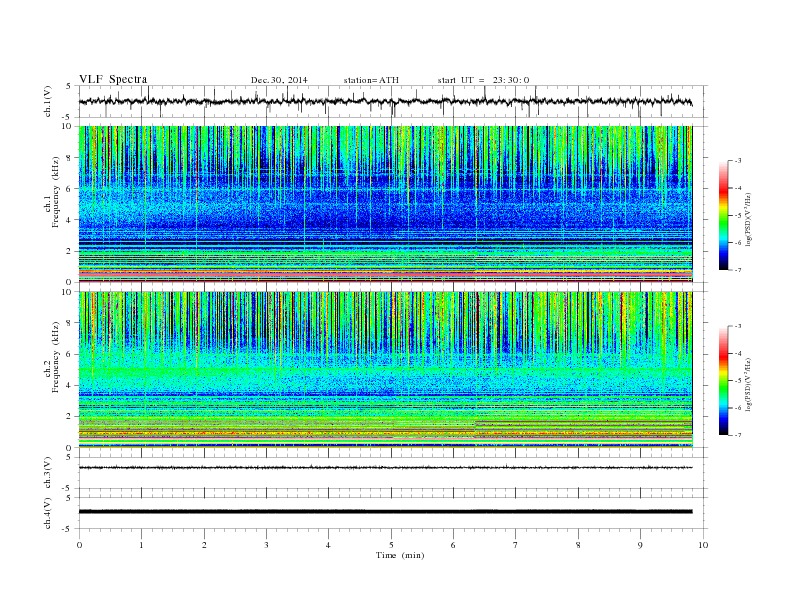Click the "-3" value on ch.1 colorbar
792x612 pixels.
[x=737, y=161]
